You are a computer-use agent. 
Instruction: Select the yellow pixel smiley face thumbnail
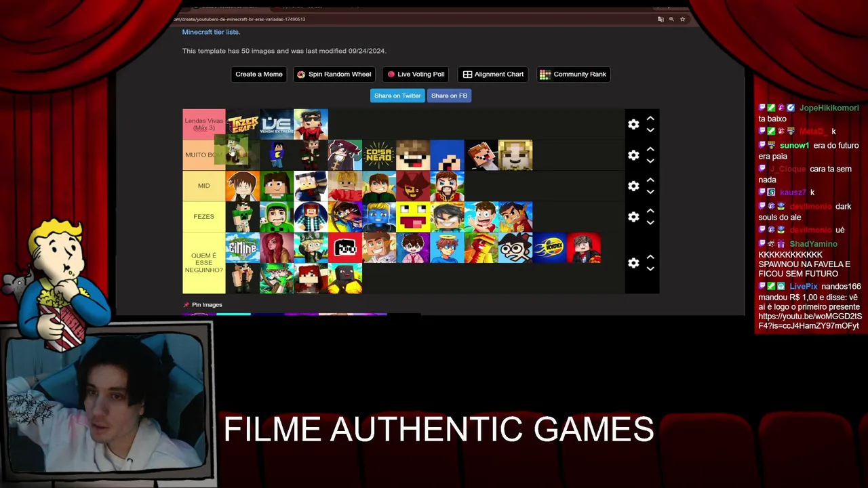[x=413, y=217]
